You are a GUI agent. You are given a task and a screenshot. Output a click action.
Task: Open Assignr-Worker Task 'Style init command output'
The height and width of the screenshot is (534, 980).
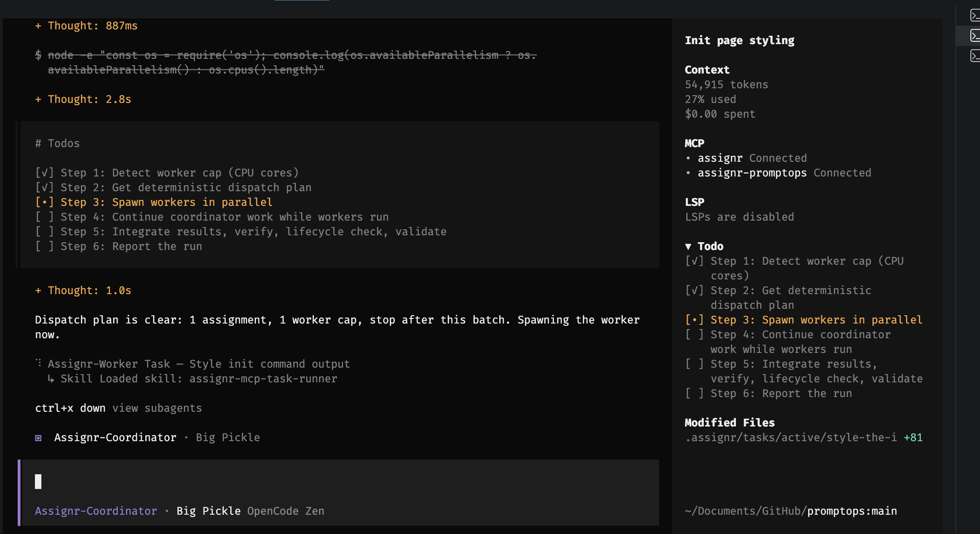click(x=199, y=364)
